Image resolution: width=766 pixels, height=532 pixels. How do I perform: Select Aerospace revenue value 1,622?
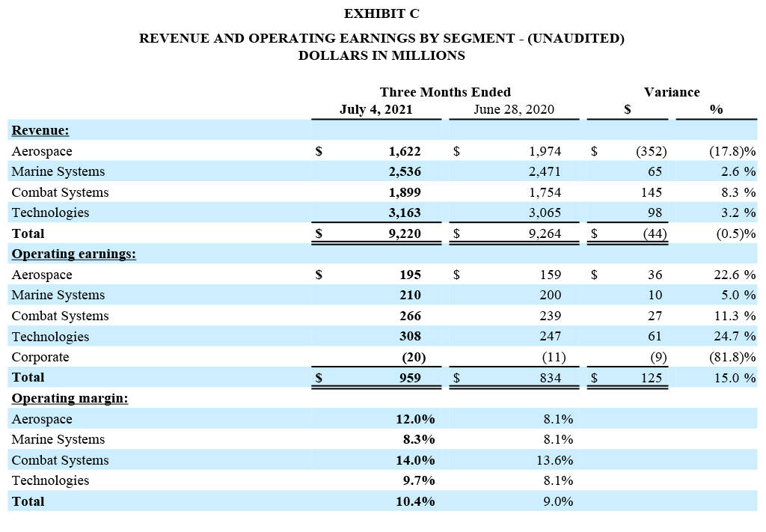tap(405, 151)
